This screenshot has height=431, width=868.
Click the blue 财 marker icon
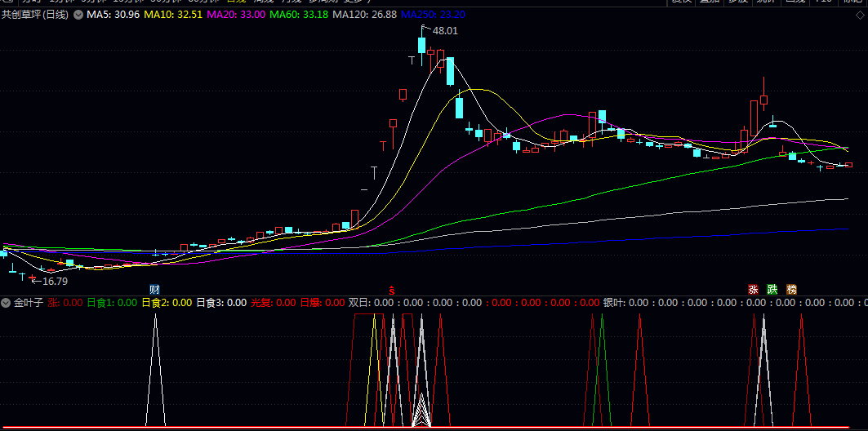[154, 290]
